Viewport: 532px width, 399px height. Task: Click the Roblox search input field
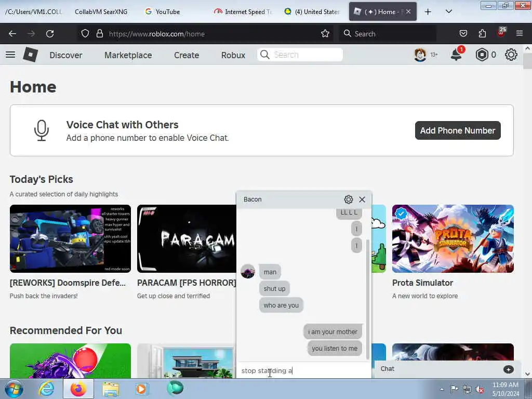click(300, 55)
